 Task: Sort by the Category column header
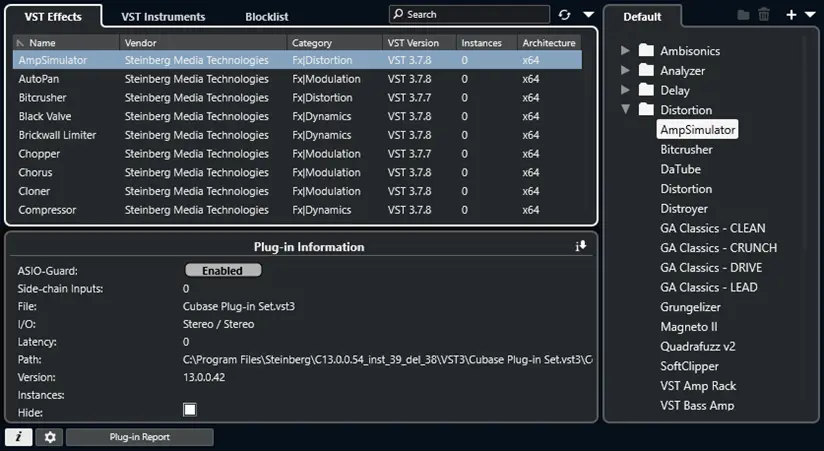click(334, 43)
